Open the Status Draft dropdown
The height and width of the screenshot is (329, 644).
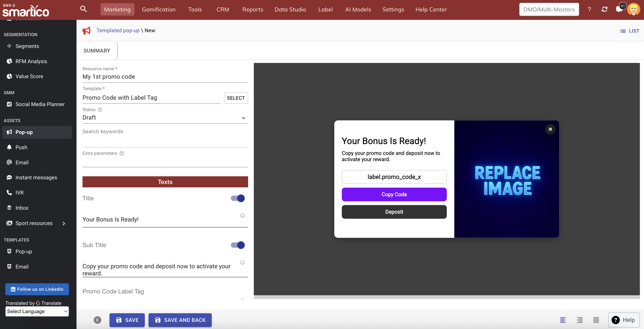(165, 118)
